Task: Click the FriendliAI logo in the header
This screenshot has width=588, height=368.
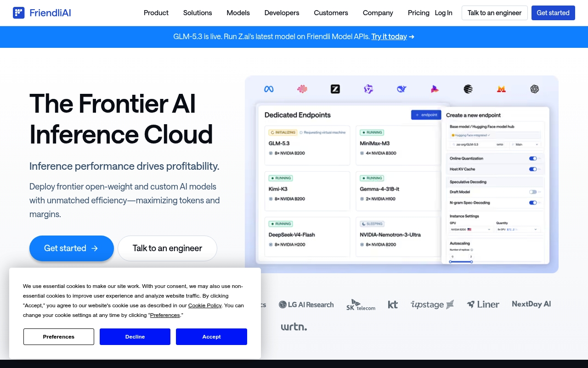Action: 42,13
